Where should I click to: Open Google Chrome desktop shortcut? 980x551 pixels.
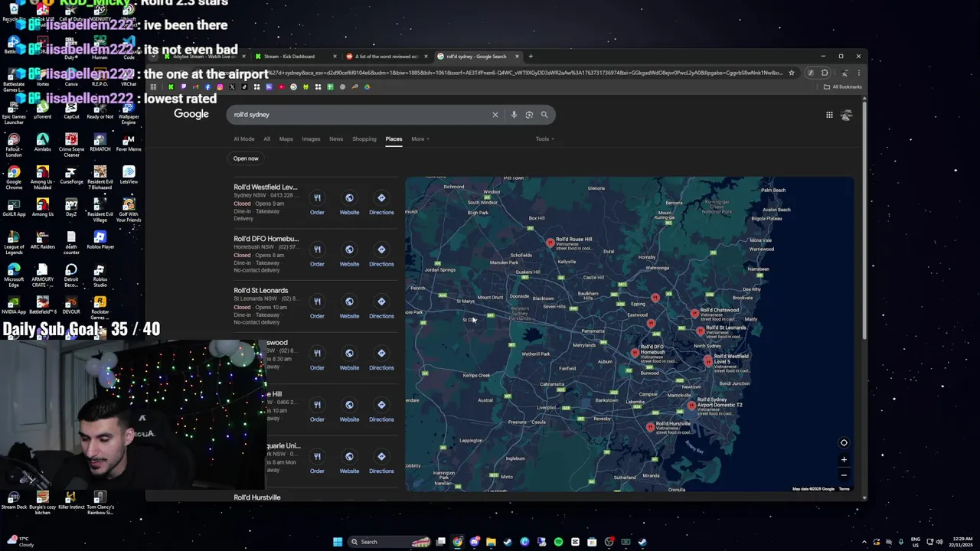coord(13,175)
